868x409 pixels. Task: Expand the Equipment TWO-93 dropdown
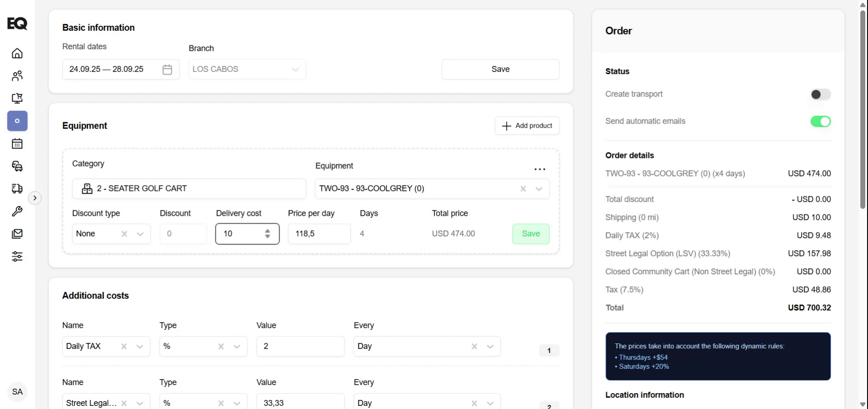pos(539,189)
